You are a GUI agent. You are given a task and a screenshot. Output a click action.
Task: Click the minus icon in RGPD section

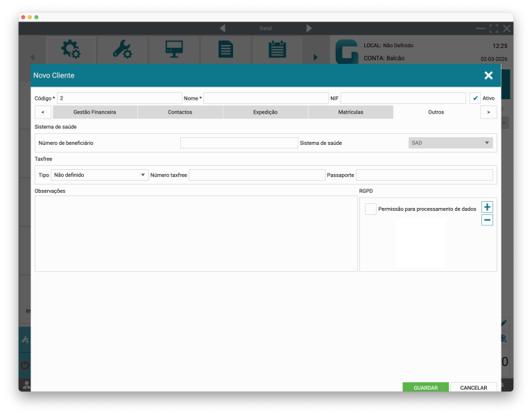pyautogui.click(x=487, y=220)
